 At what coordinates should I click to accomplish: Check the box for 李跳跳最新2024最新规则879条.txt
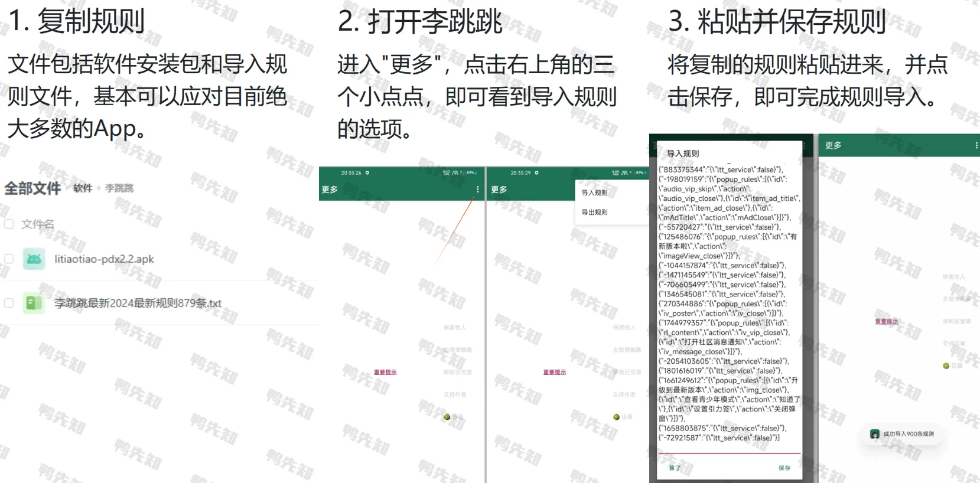[x=9, y=303]
